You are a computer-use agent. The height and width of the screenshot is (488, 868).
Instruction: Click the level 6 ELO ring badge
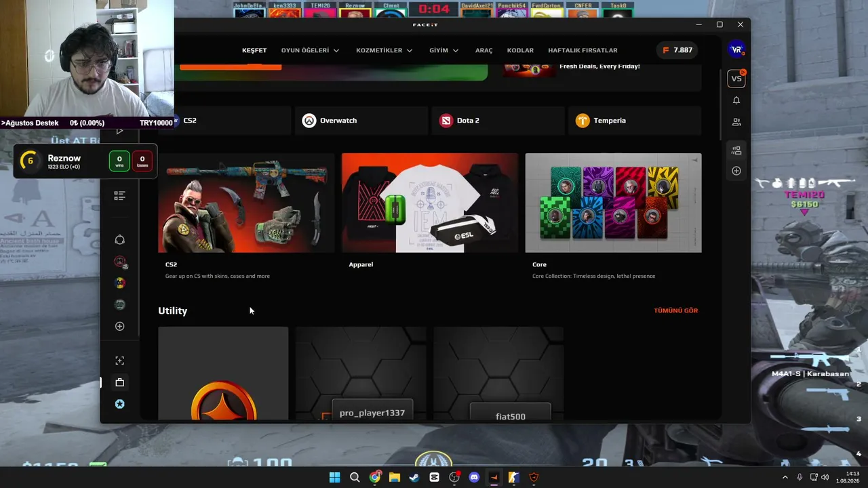coord(30,161)
